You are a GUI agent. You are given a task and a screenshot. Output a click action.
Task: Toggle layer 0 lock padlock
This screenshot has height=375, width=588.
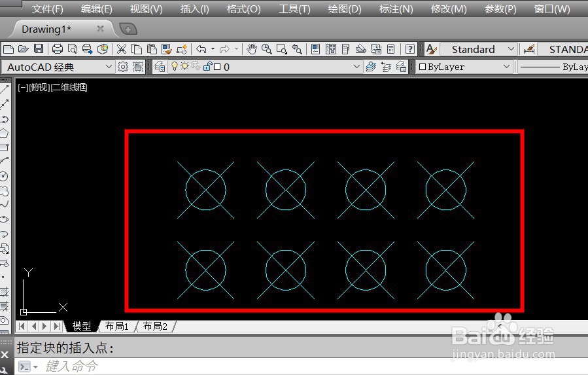(207, 67)
